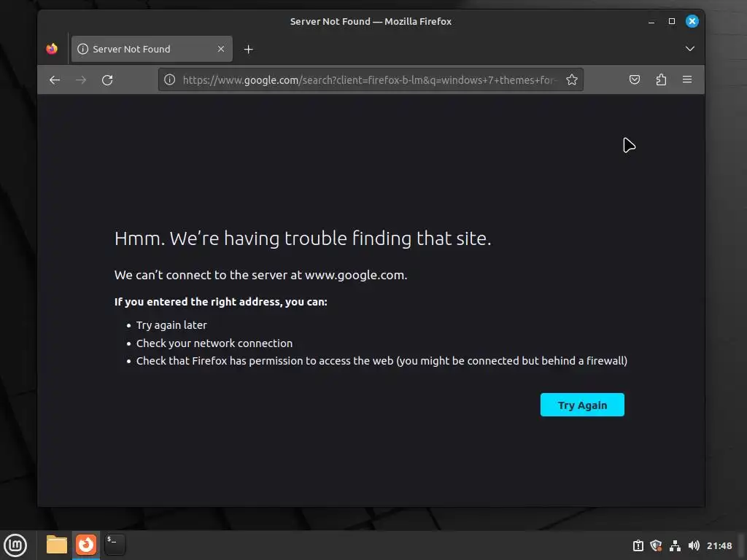Open Linux Mint start menu
This screenshot has height=560, width=747.
[16, 545]
